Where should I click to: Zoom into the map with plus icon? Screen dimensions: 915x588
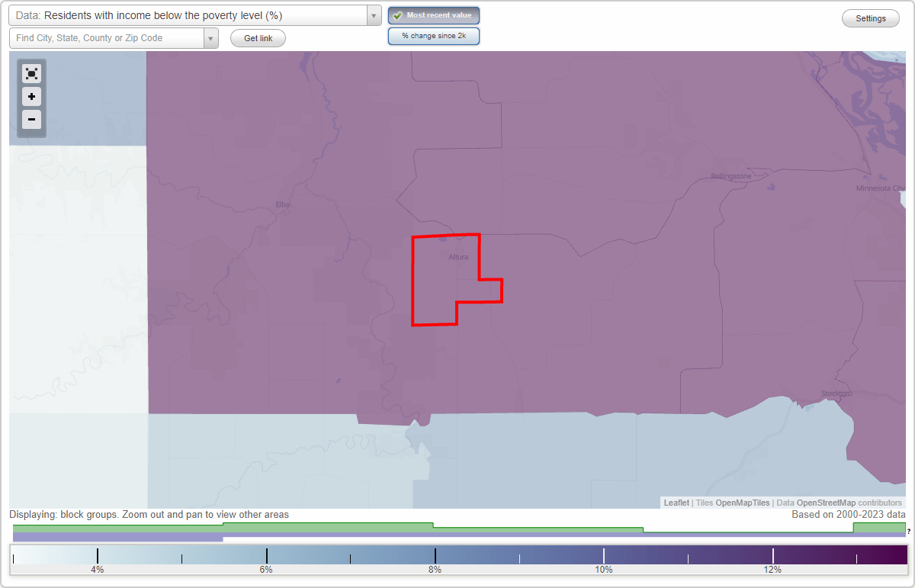pos(31,97)
